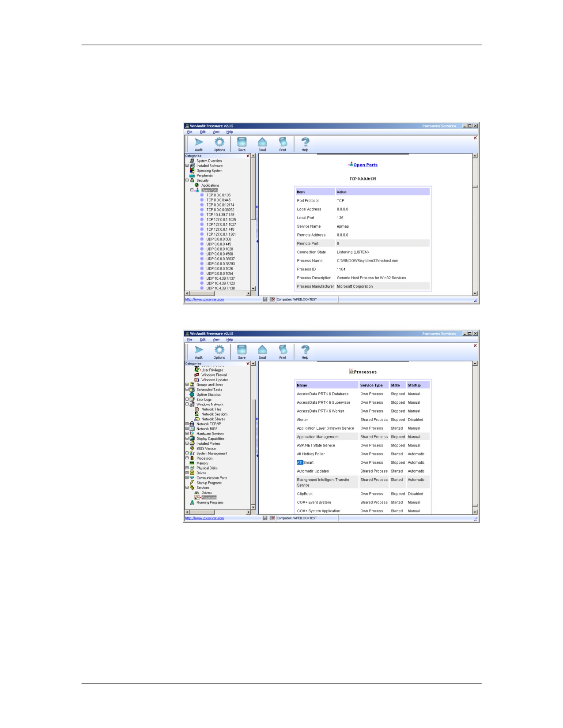Select Drivers under Services

207,492
